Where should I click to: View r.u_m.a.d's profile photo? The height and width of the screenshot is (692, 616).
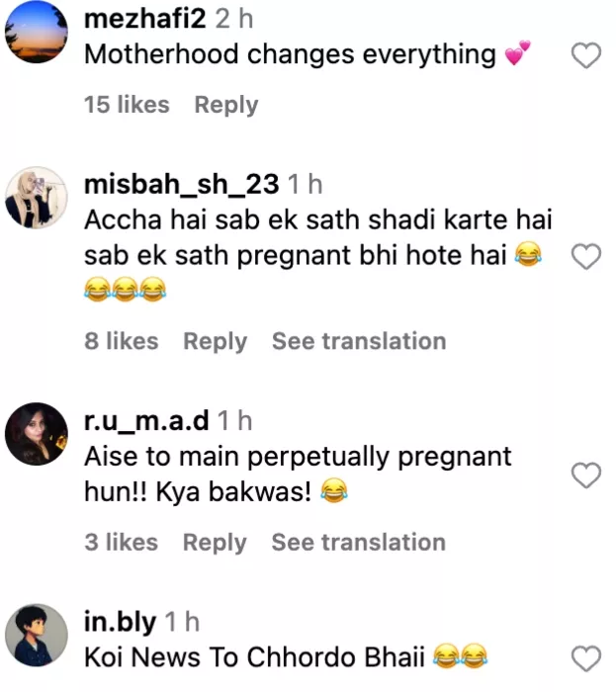point(37,434)
